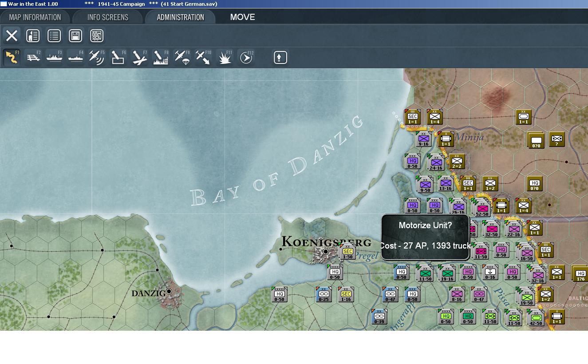The height and width of the screenshot is (364, 588).
Task: Select the yellow SEC 1-50 unit at Koenigsberg
Action: coord(347,252)
